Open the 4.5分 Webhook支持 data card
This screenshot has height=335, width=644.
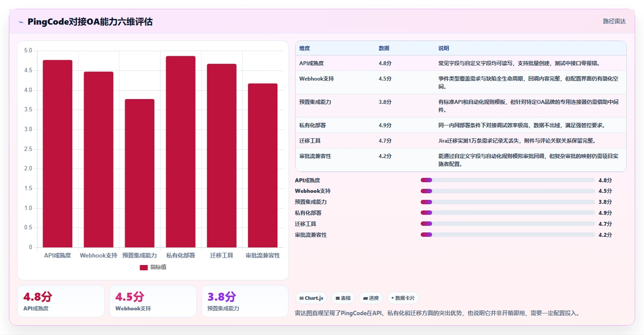click(x=153, y=301)
